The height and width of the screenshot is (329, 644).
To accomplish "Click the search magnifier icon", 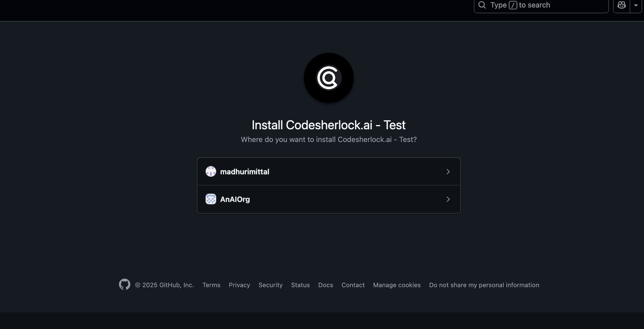I will tap(482, 5).
